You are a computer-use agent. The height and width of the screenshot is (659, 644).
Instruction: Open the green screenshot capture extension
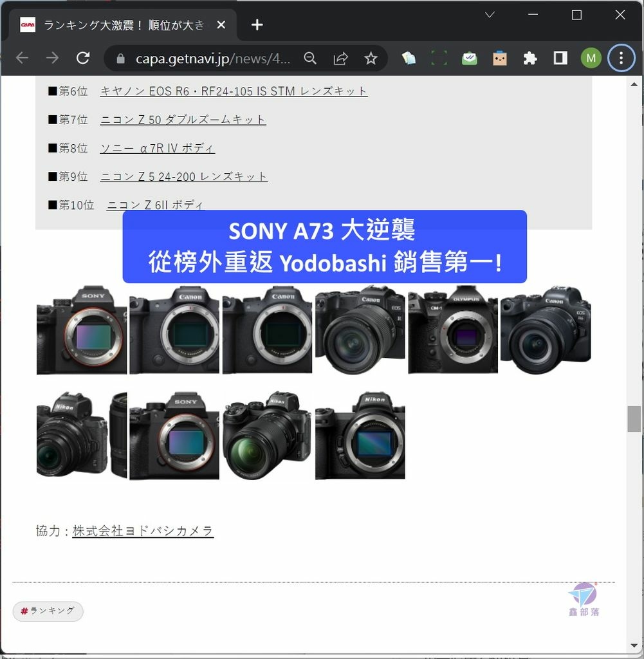tap(439, 58)
